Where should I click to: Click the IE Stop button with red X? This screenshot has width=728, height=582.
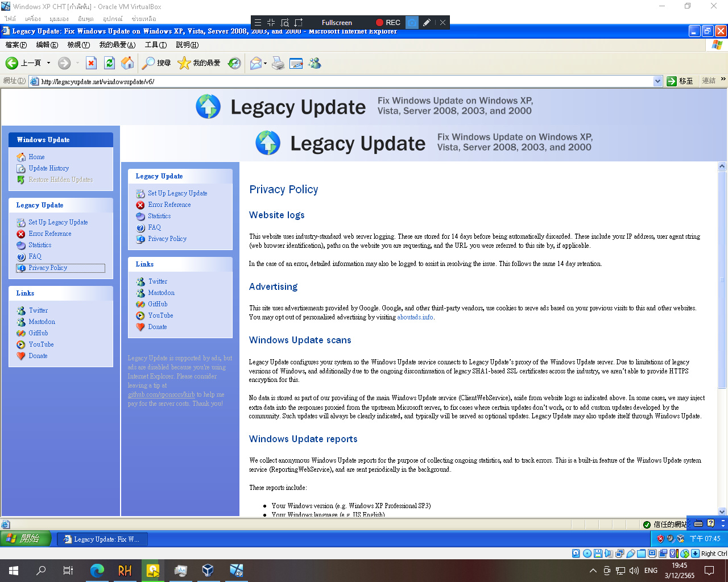point(91,63)
